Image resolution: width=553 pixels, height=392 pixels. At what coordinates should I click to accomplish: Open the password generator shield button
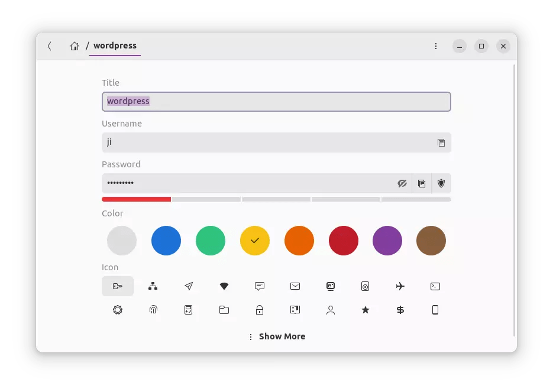coord(441,183)
